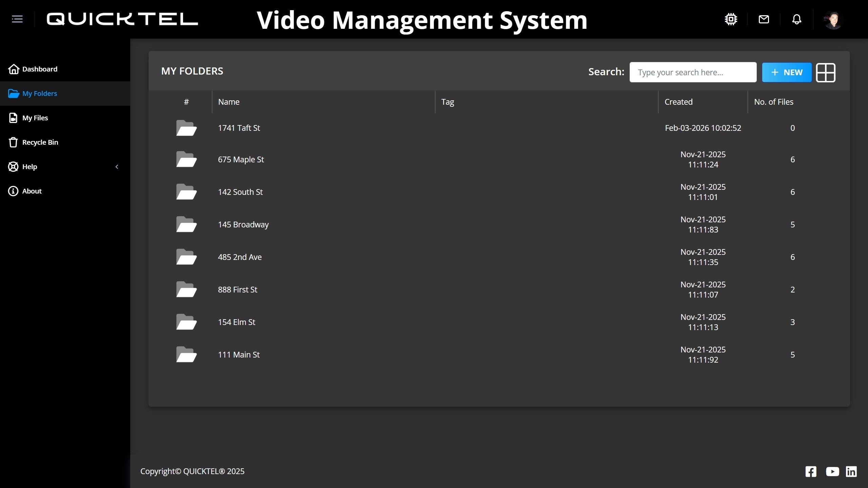Click the 1741 Taft St folder icon
Image resolution: width=868 pixels, height=488 pixels.
(186, 128)
